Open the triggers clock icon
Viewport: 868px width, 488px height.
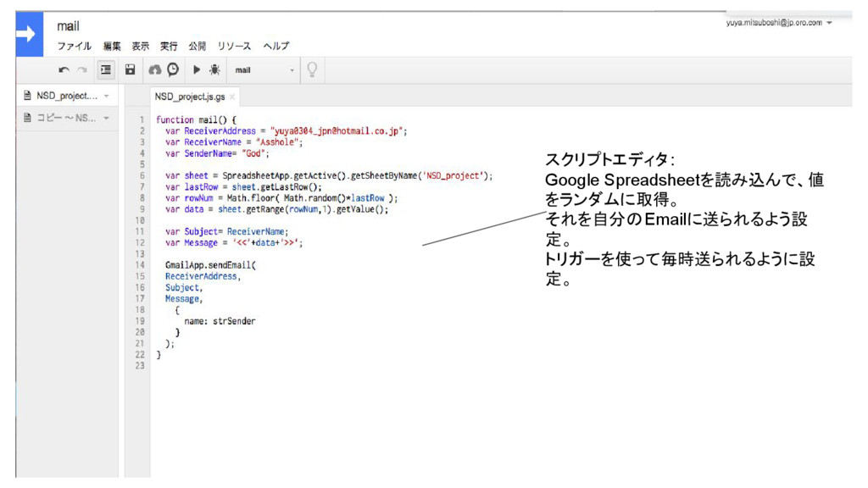click(173, 69)
